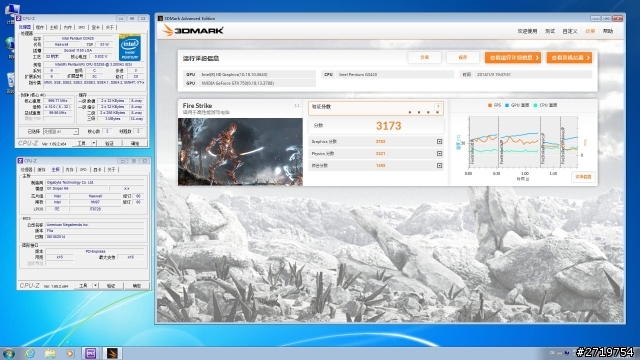Click 验证 (Validate) button in lower CPU-Z
640x360 pixels.
point(111,286)
